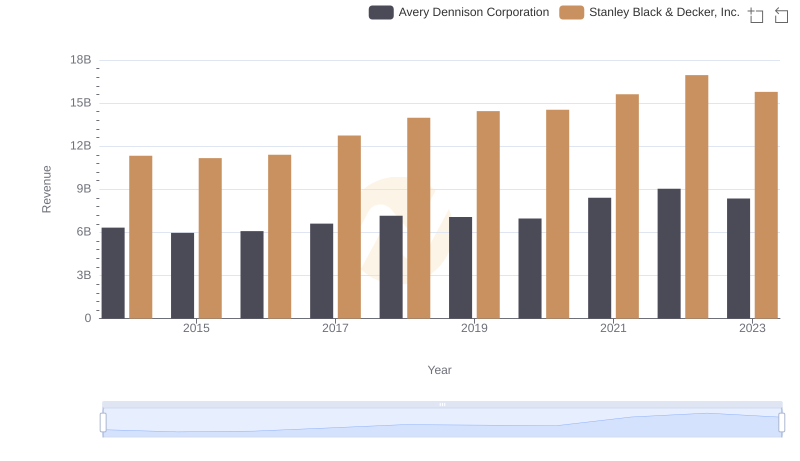800x461 pixels.
Task: Click the 2015 Avery Dennison bar
Action: coord(183,276)
